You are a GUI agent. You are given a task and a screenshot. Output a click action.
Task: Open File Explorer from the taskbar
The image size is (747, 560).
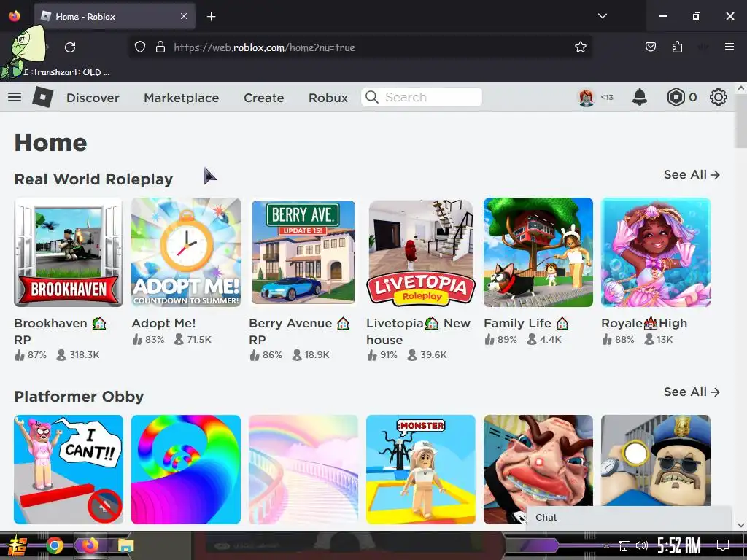coord(125,545)
